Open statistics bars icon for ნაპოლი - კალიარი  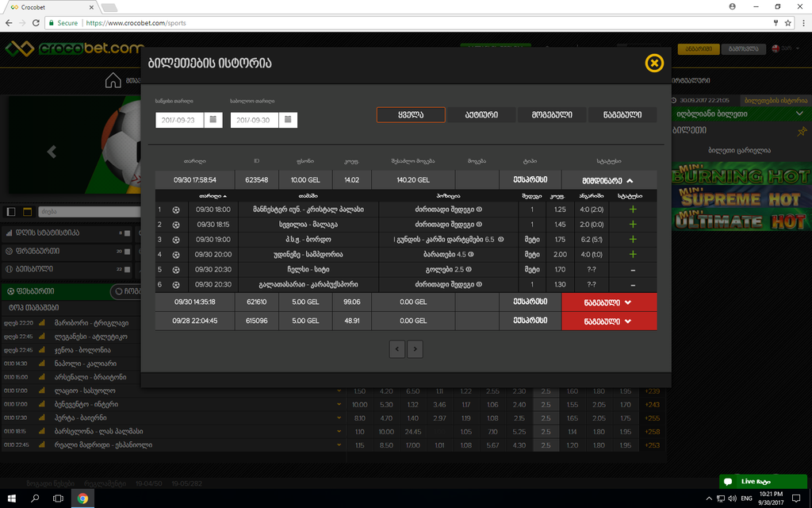[42, 364]
